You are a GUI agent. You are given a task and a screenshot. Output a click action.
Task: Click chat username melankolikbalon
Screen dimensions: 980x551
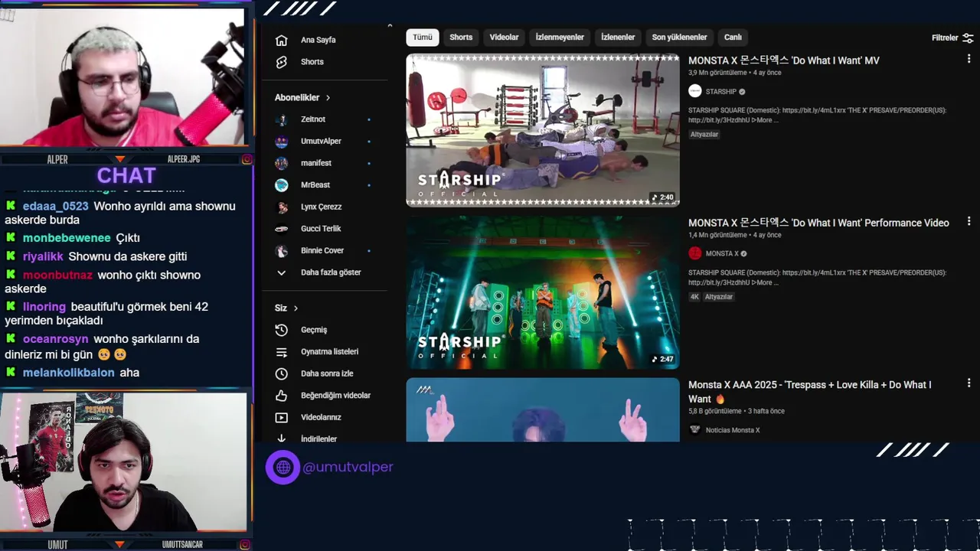(69, 373)
